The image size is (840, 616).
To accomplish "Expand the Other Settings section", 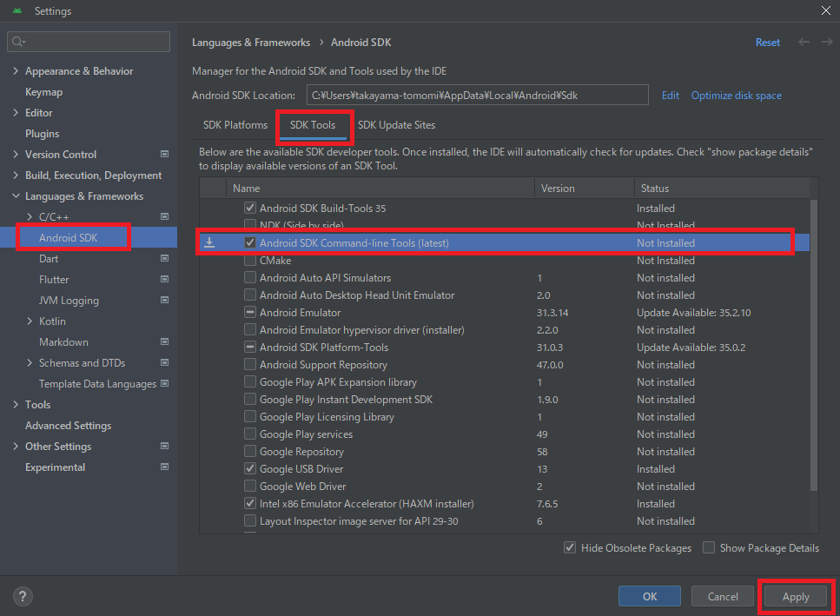I will pos(16,447).
